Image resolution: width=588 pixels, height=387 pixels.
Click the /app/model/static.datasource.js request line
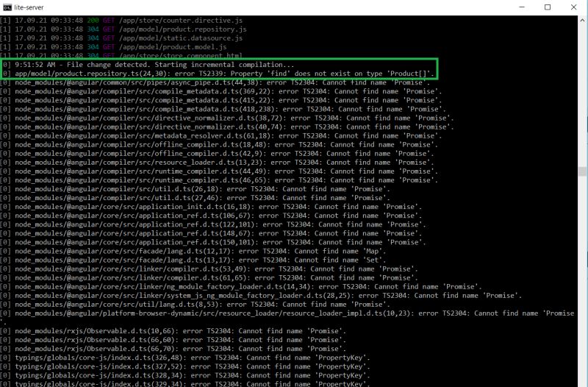[x=121, y=38]
